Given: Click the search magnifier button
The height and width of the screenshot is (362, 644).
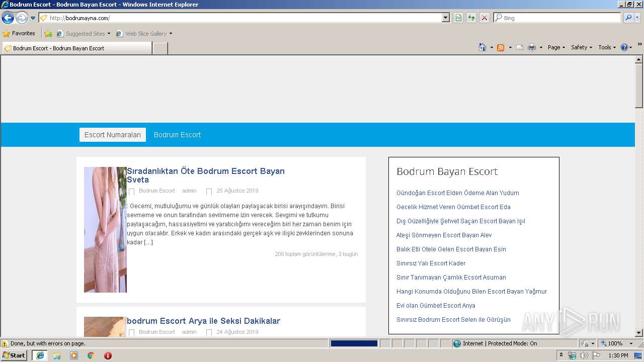Looking at the screenshot, I should [x=628, y=18].
